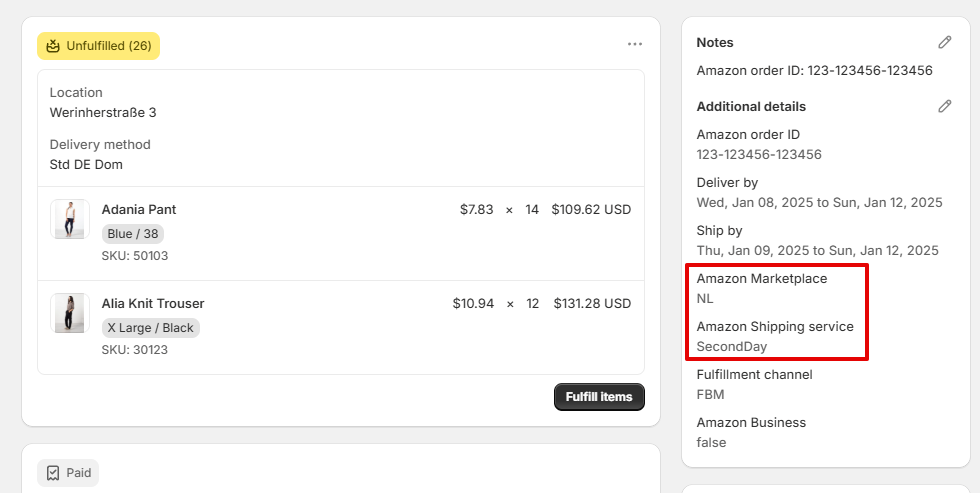Click the Fulfillment channel value FBM

point(711,395)
